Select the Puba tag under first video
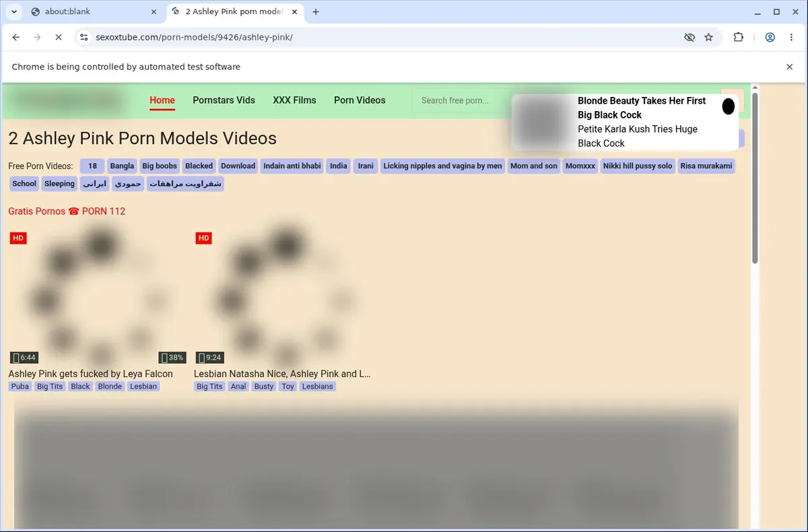 tap(20, 387)
